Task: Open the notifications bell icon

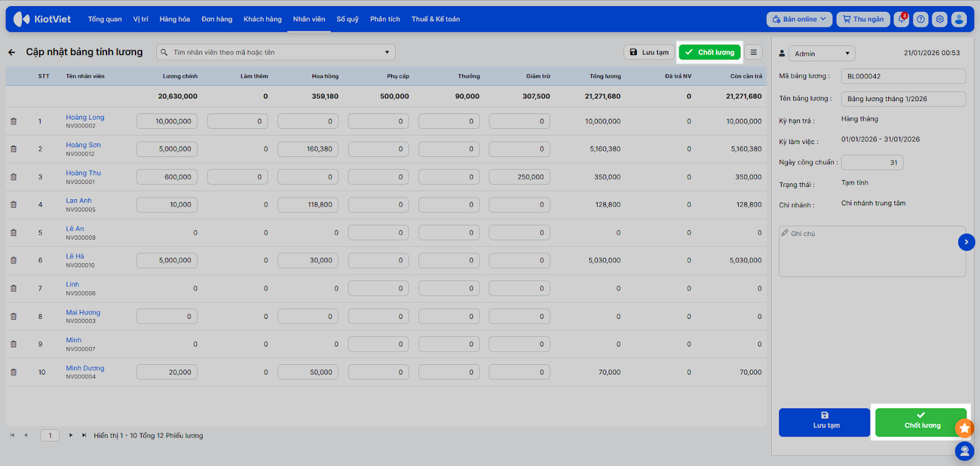Action: [901, 20]
